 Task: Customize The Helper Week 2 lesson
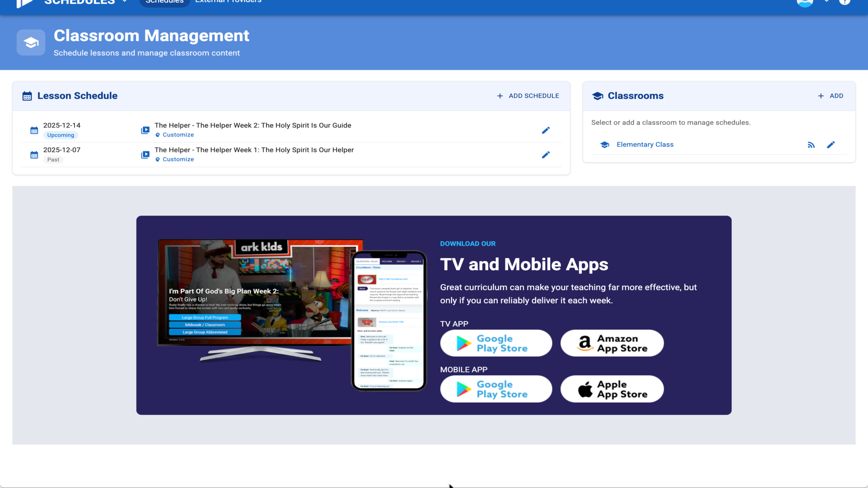[178, 135]
